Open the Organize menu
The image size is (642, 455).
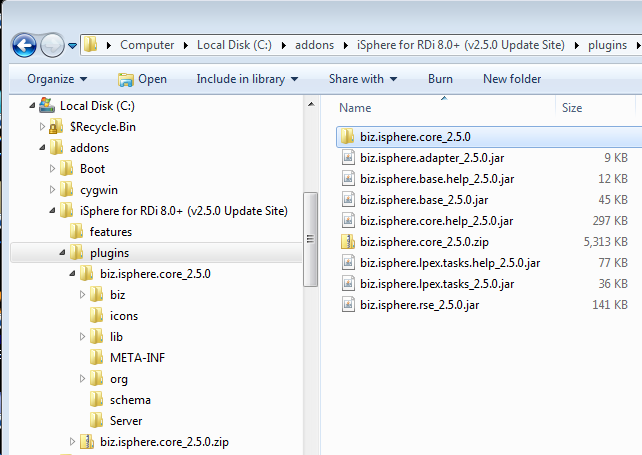[x=57, y=79]
